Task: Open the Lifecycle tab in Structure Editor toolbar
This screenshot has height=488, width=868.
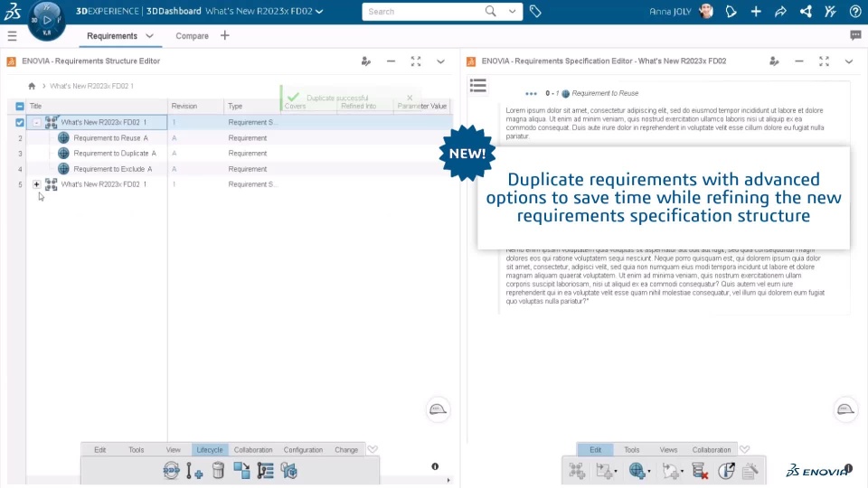Action: pos(210,450)
